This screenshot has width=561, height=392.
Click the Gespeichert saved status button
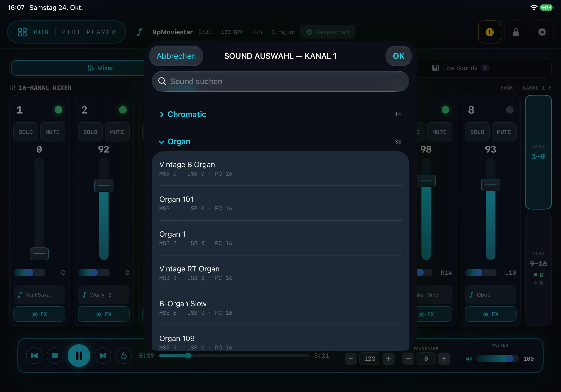(328, 32)
